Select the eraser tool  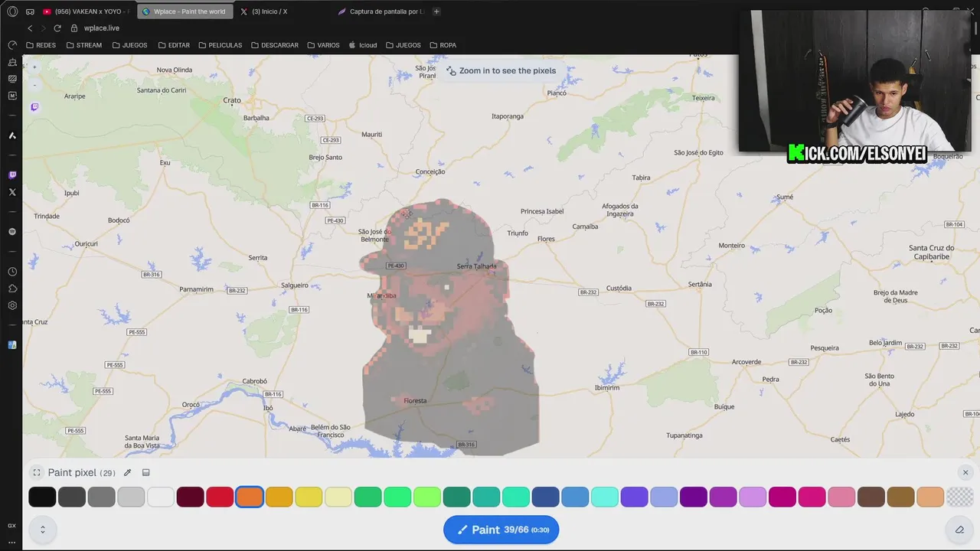[x=959, y=530]
